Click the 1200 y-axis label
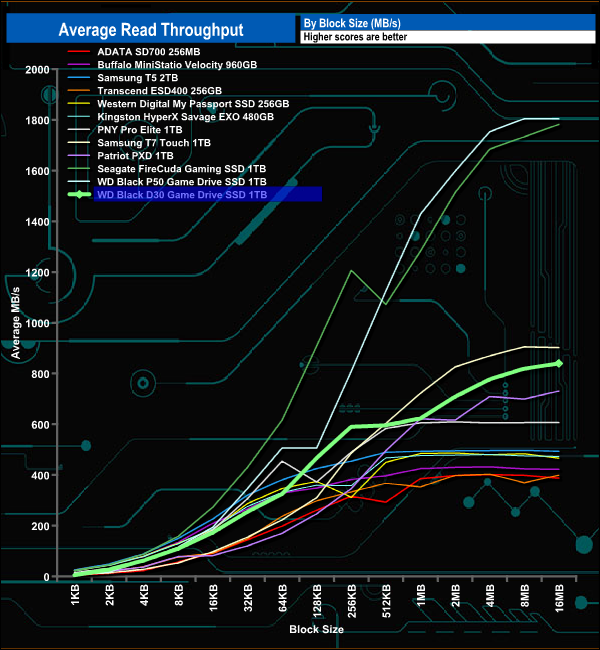 [37, 273]
